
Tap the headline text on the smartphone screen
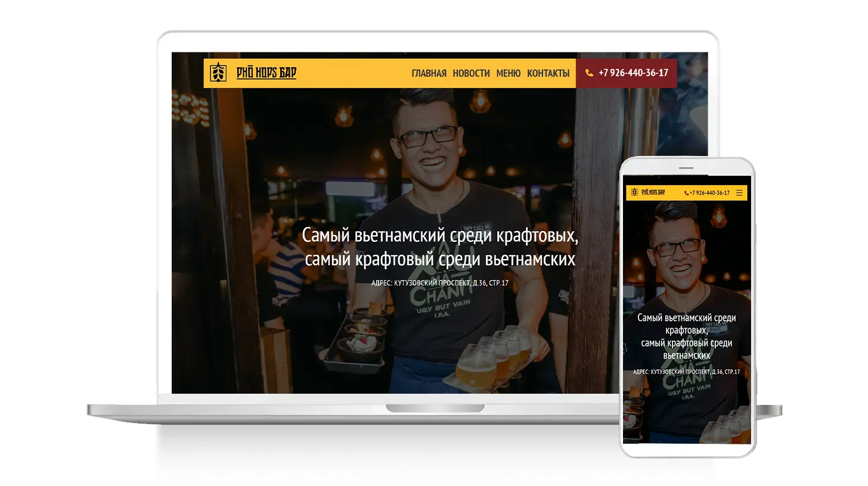click(686, 336)
